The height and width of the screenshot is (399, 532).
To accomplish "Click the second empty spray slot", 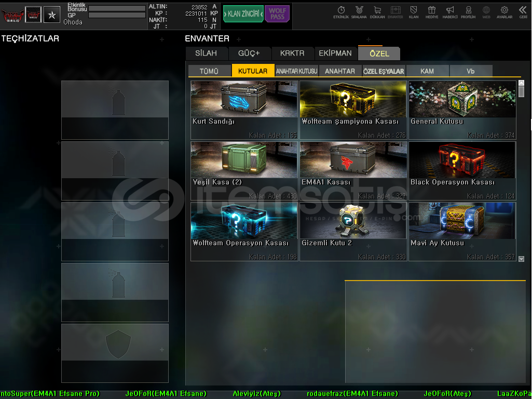I will [x=115, y=171].
